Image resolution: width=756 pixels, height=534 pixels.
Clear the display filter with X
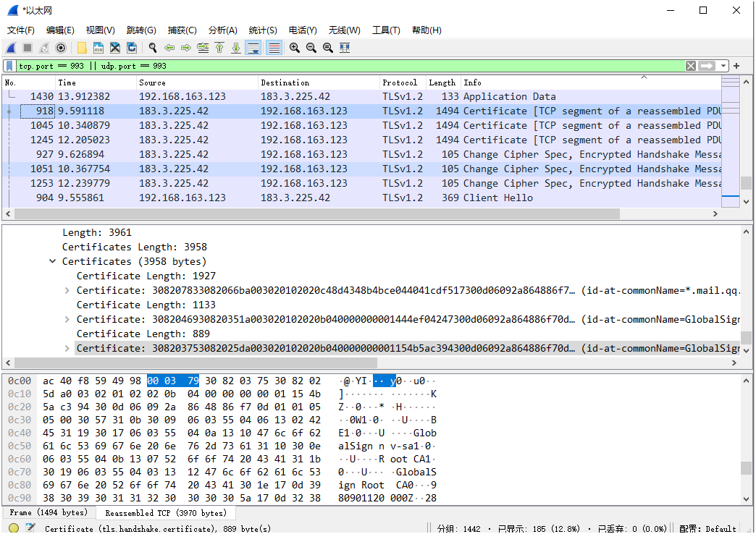point(690,66)
